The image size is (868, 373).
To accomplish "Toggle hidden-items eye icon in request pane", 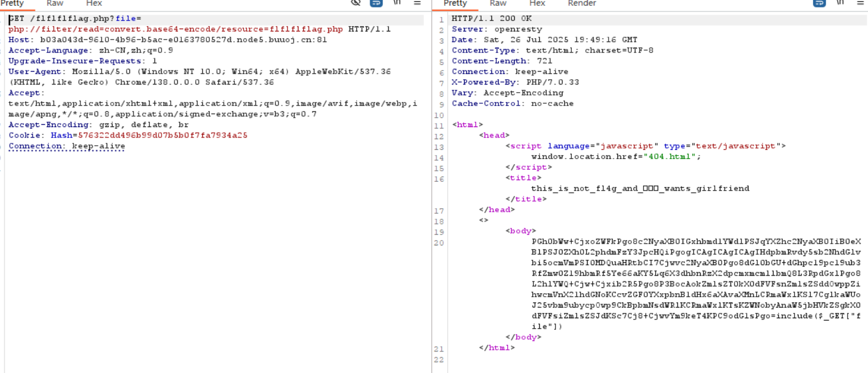I will click(x=356, y=3).
